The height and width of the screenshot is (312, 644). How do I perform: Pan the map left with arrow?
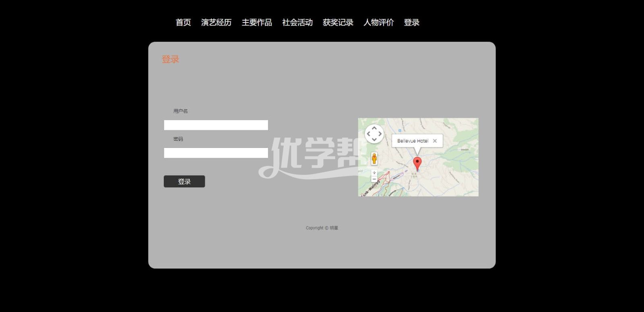click(x=368, y=134)
